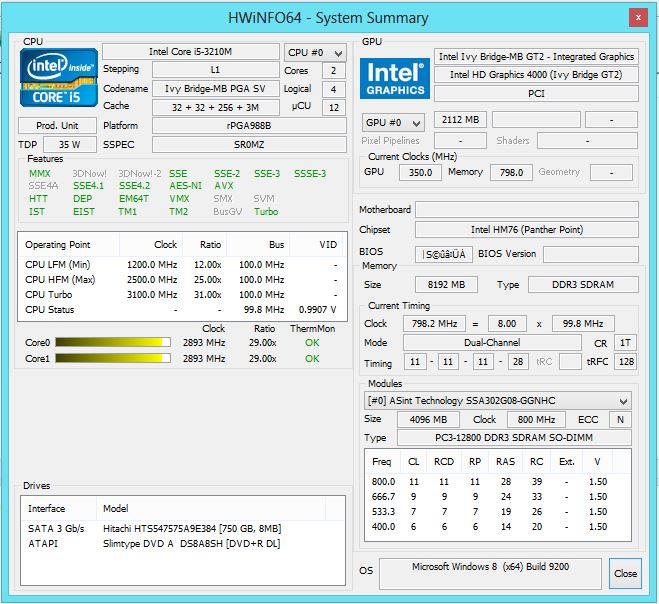Click the GPU clock 350.0 field

tap(420, 173)
